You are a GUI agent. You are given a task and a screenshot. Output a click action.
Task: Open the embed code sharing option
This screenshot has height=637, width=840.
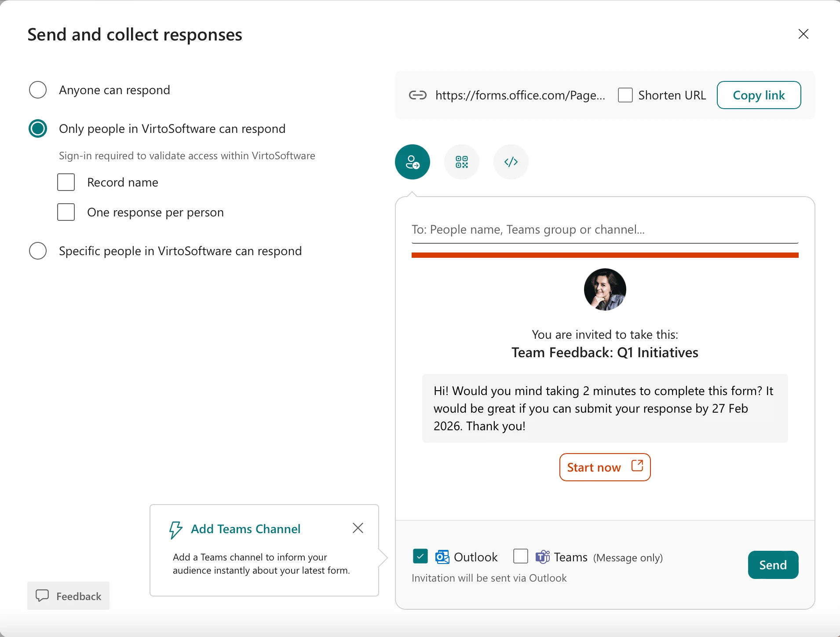pyautogui.click(x=511, y=162)
